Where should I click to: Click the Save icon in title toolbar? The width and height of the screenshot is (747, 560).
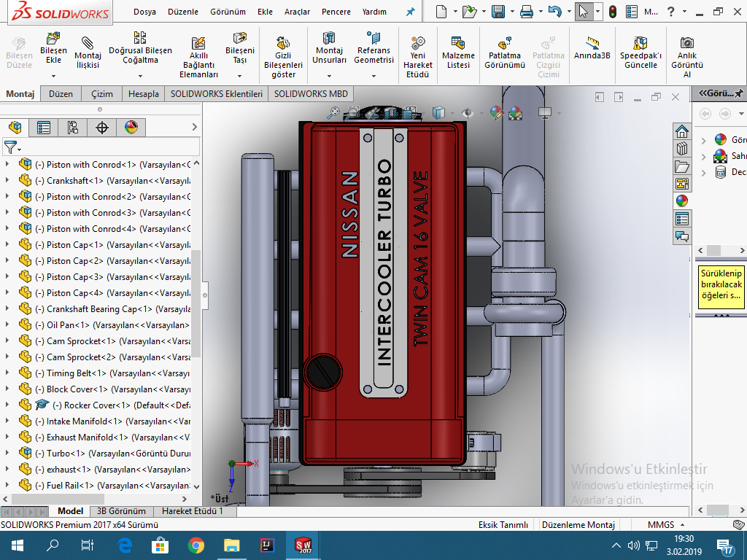coord(498,12)
